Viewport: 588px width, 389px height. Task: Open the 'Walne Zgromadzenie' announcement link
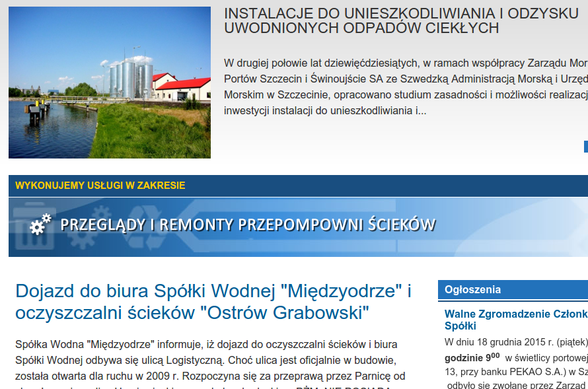pyautogui.click(x=515, y=320)
